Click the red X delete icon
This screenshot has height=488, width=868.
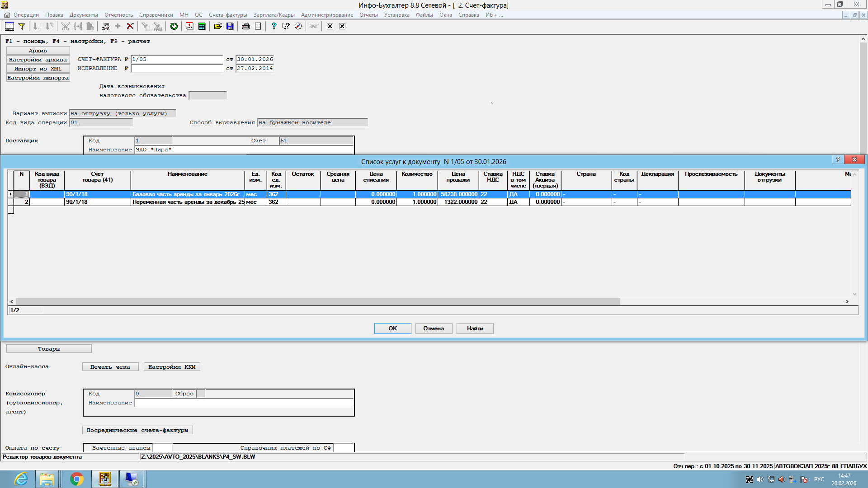(x=130, y=26)
